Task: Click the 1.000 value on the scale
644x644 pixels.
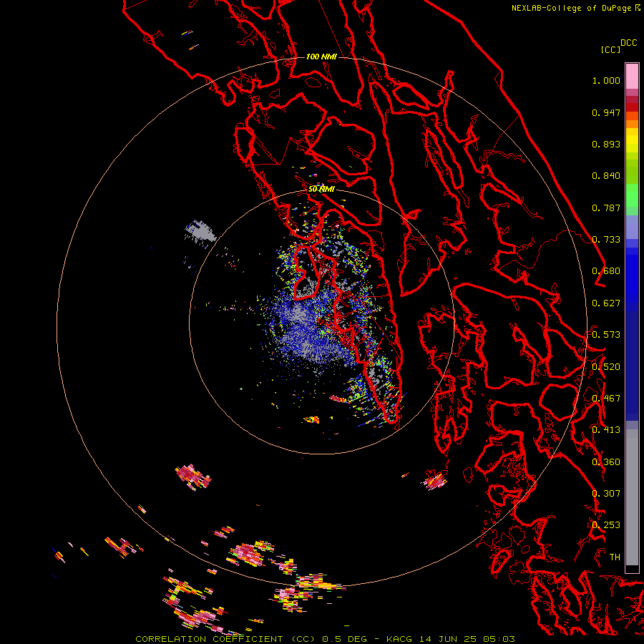Action: tap(606, 80)
